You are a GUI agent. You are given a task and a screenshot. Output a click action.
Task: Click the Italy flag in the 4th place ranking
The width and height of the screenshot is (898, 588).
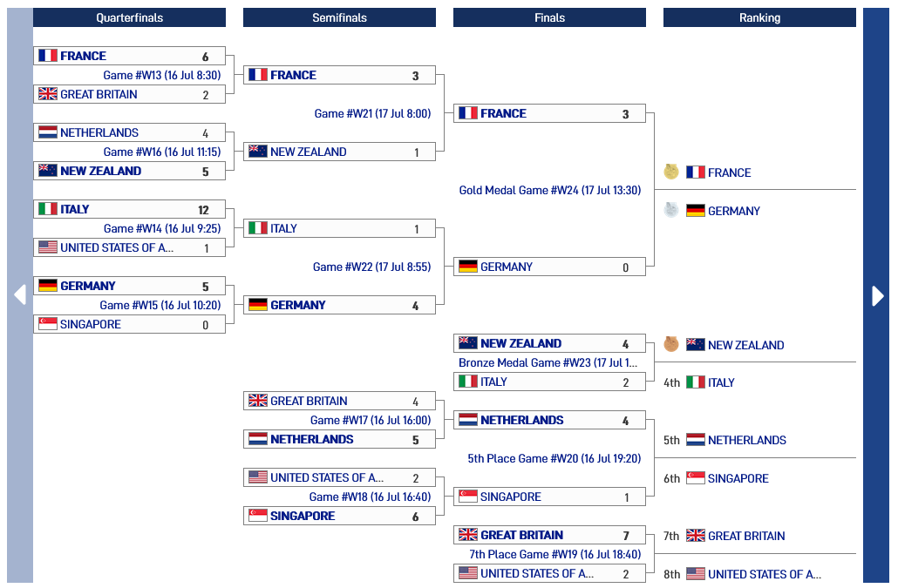(x=695, y=382)
